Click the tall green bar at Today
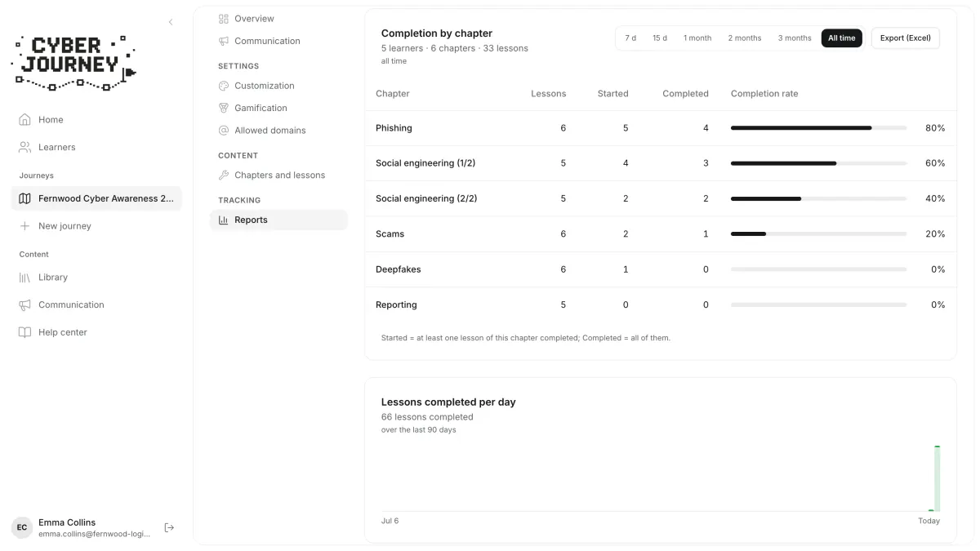980x551 pixels. pos(937,478)
